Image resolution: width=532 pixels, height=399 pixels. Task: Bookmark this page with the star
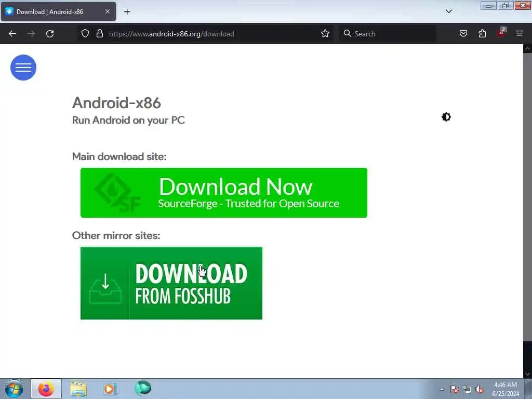coord(325,34)
